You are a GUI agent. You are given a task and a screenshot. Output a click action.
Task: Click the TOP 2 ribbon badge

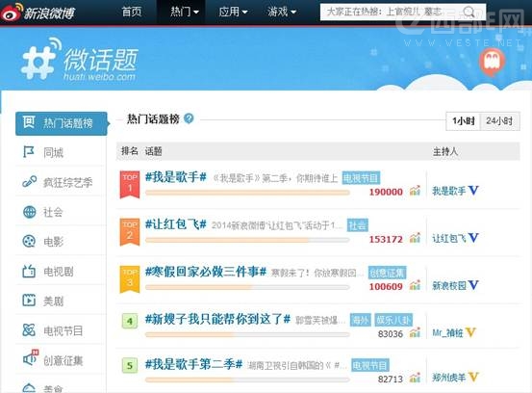130,232
